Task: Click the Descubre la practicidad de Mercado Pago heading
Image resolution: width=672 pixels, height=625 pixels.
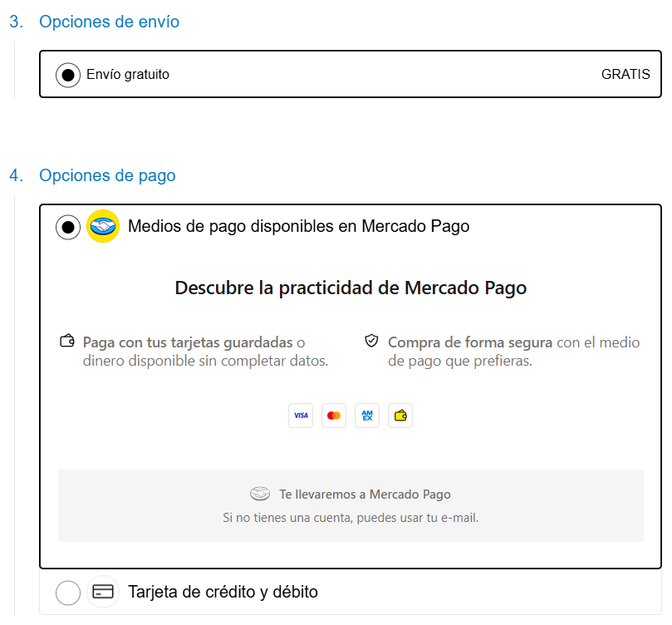Action: (x=351, y=288)
